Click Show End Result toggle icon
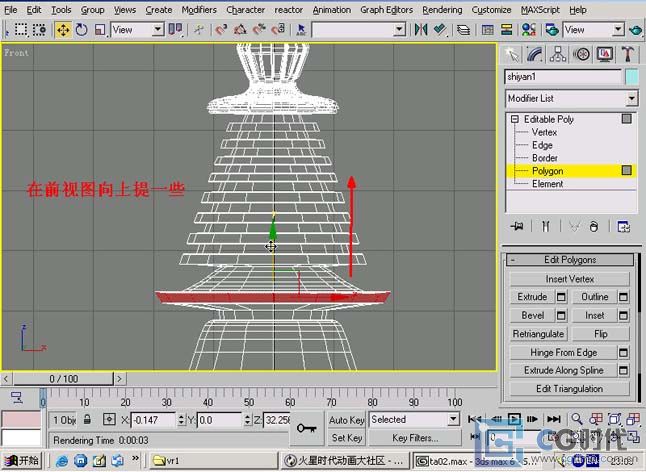This screenshot has height=472, width=646. [x=545, y=226]
